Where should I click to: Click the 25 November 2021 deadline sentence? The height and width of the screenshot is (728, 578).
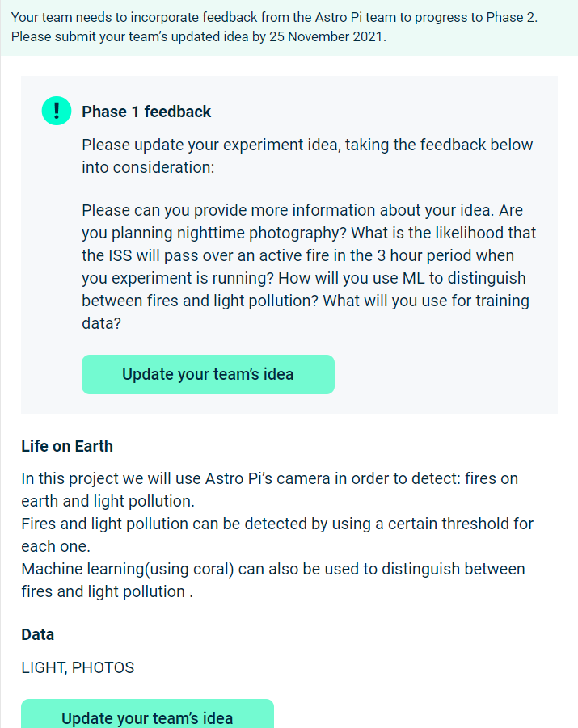[x=199, y=36]
